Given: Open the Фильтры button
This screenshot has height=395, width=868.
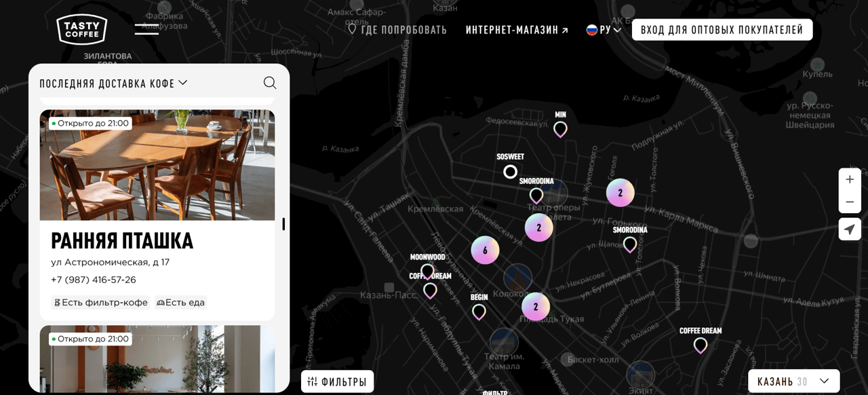Looking at the screenshot, I should (x=337, y=381).
